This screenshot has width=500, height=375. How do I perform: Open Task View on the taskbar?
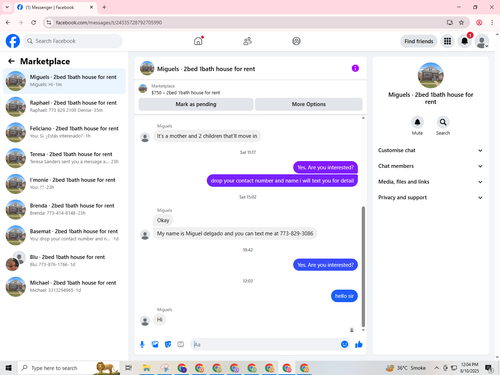point(128,368)
